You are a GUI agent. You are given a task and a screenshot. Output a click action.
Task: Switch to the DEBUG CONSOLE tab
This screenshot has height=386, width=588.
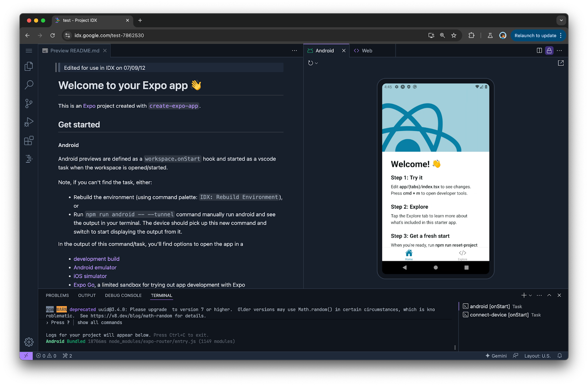click(x=123, y=296)
